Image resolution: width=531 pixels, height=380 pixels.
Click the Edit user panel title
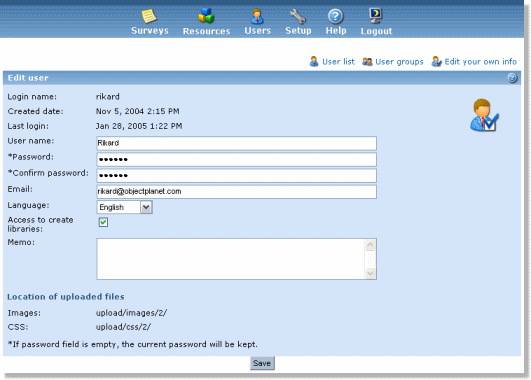[x=28, y=78]
